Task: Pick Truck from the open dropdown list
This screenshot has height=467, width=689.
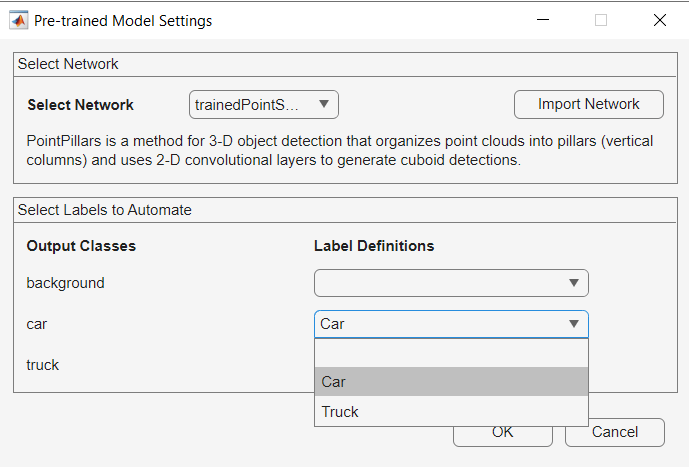Action: coord(451,411)
